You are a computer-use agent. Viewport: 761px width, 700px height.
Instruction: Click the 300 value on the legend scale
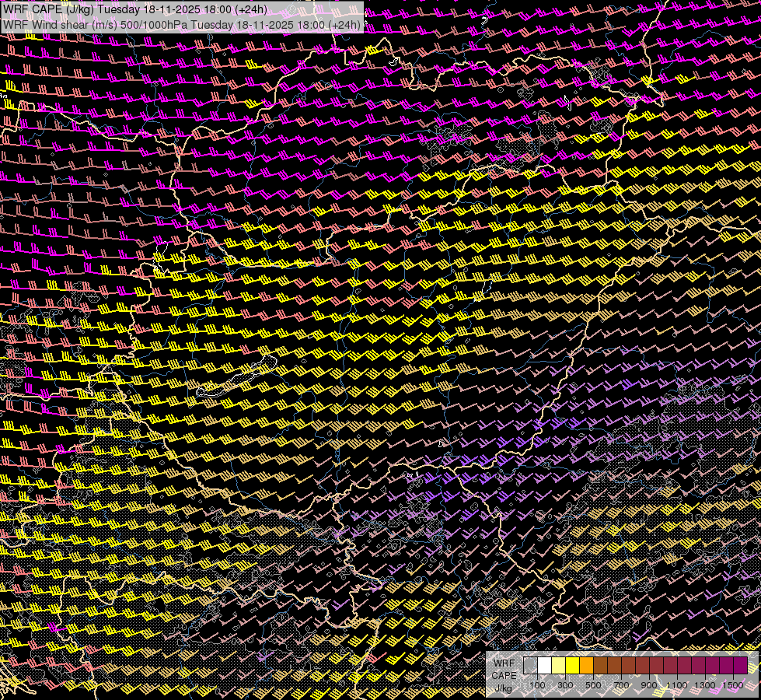(565, 685)
